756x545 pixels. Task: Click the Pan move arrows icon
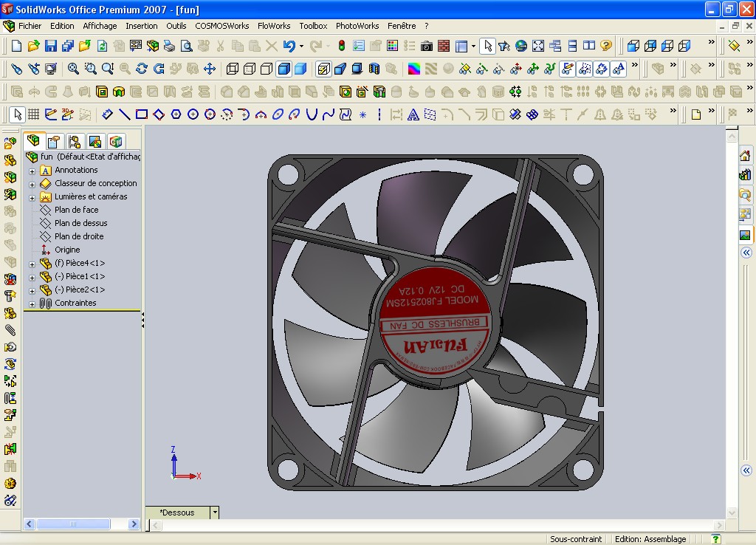tap(209, 69)
